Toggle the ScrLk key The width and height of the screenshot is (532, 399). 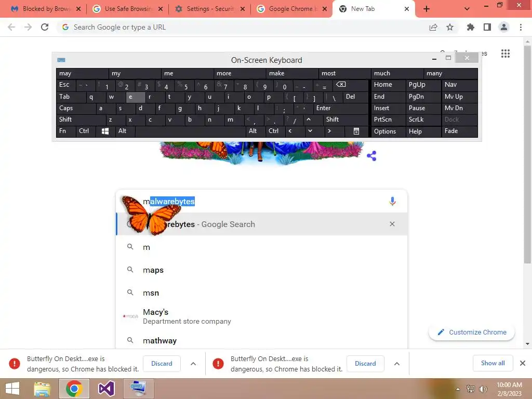click(x=423, y=119)
